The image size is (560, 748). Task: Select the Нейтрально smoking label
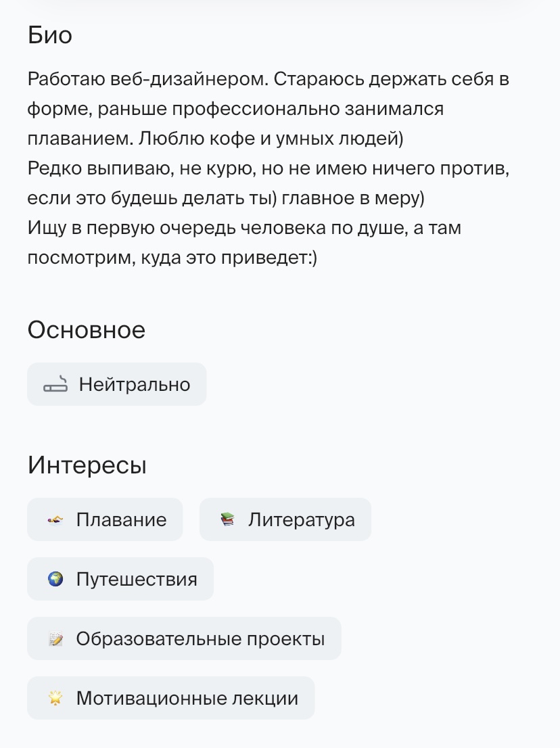coord(135,385)
